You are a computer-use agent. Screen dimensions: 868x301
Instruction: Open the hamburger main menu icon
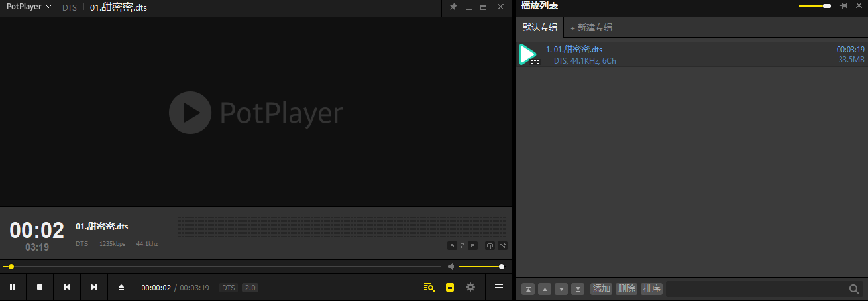coord(499,287)
